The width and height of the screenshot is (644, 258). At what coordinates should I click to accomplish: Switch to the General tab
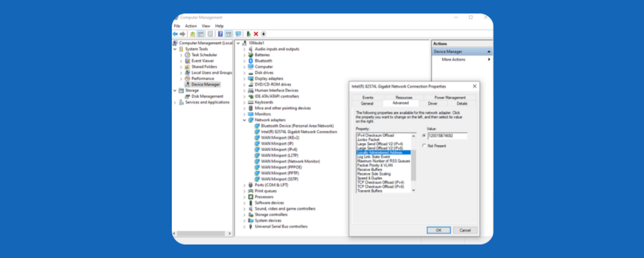[367, 103]
